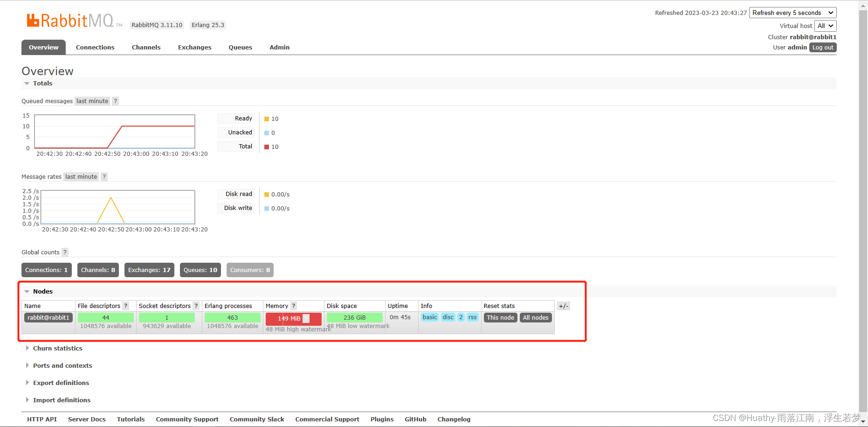868x427 pixels.
Task: Open the Community Support link
Action: pos(187,420)
